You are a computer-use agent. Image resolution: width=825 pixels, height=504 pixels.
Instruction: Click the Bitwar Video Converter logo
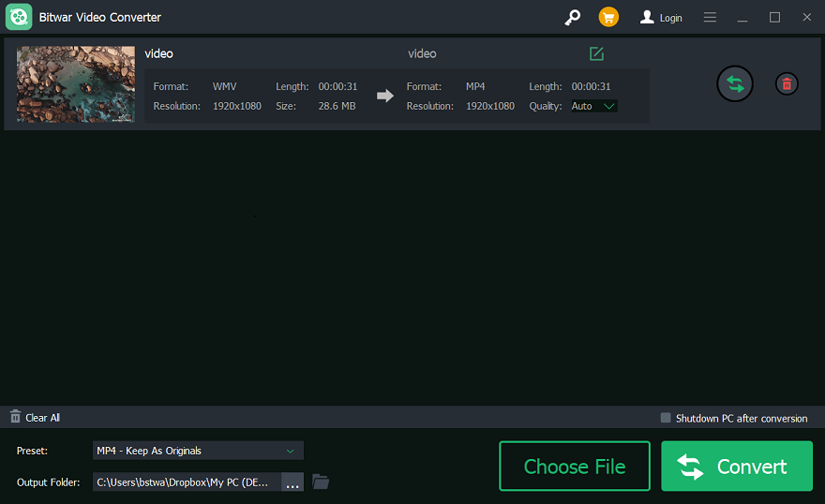19,17
